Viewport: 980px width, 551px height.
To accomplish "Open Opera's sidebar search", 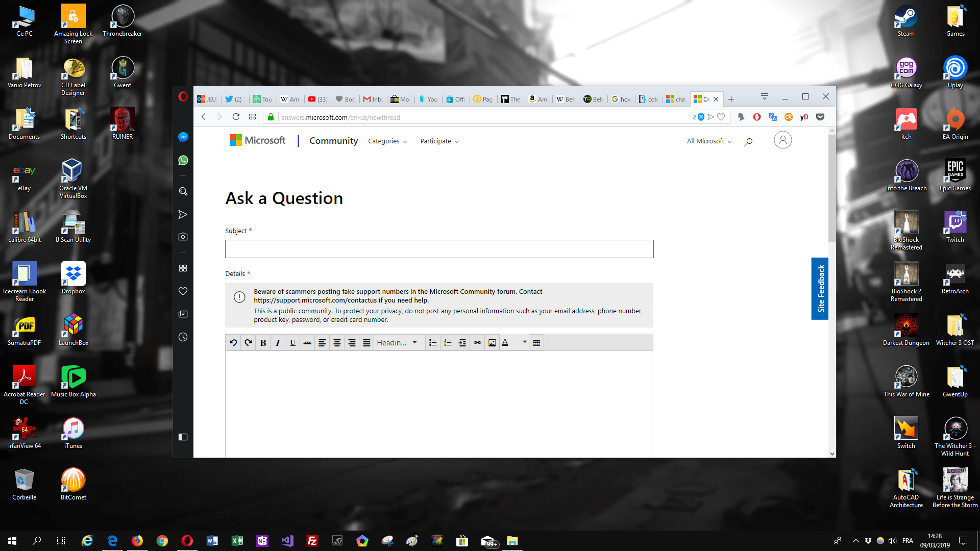I will 183,191.
